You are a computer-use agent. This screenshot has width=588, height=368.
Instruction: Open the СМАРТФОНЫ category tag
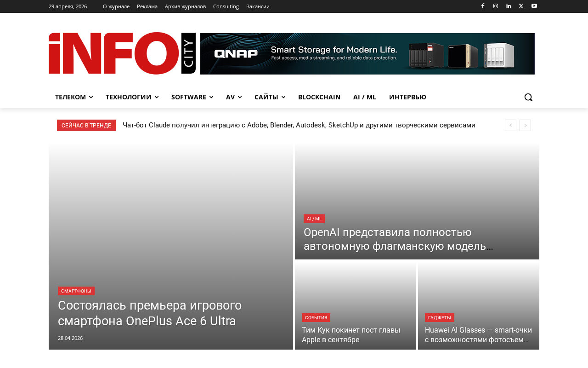point(76,291)
